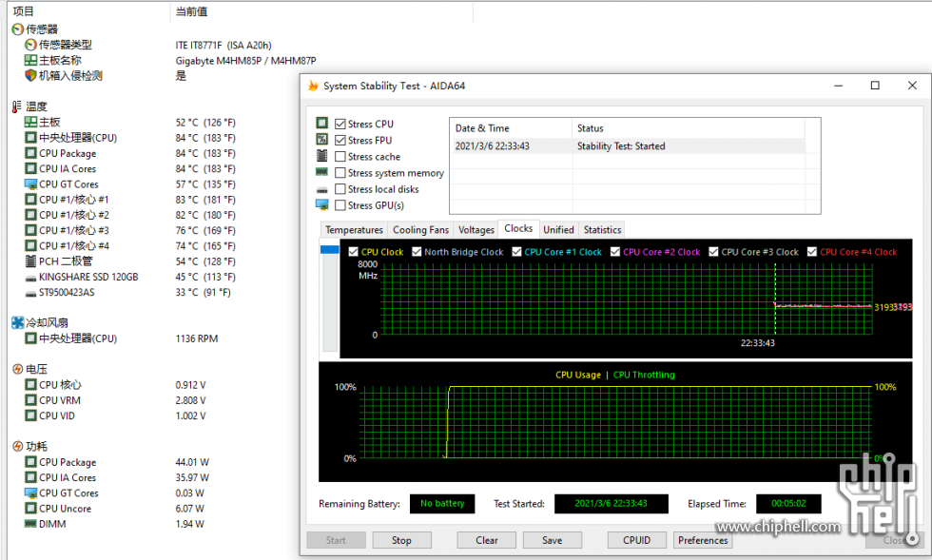
Task: Click the cache chip icon beside Stress cache
Action: click(x=322, y=156)
